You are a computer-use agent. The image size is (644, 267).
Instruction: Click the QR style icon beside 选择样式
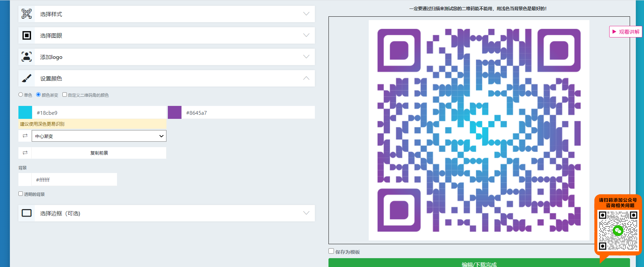27,14
